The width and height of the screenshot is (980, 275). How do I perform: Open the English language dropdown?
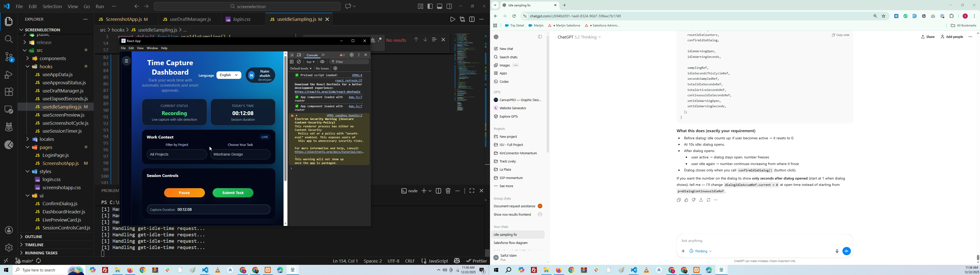click(x=229, y=75)
